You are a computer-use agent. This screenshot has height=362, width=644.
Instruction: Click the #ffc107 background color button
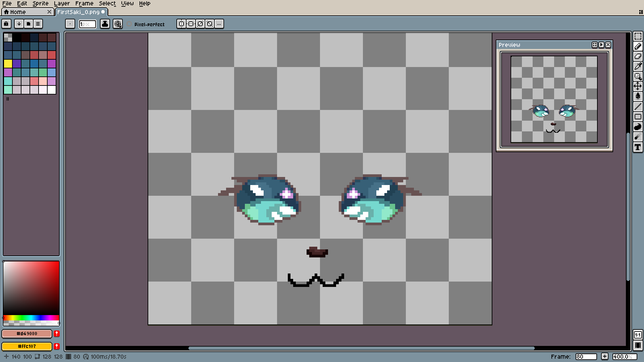pos(27,346)
